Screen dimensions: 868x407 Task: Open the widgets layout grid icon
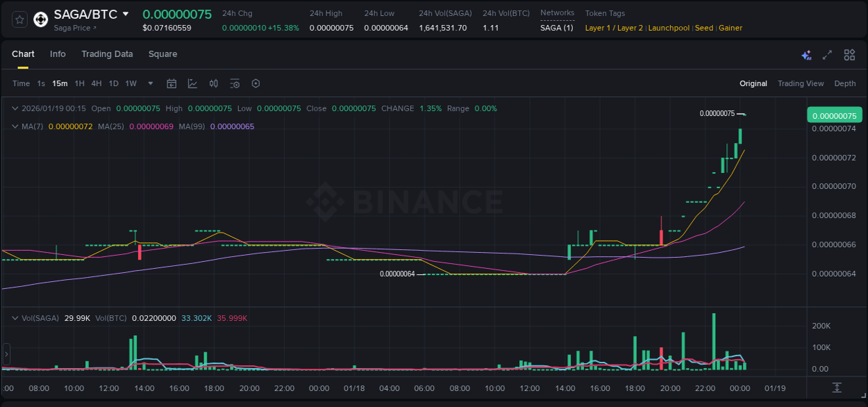[x=849, y=54]
